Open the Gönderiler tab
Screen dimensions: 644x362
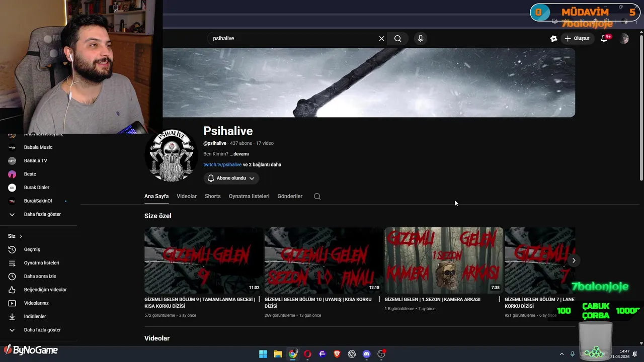[x=290, y=196]
